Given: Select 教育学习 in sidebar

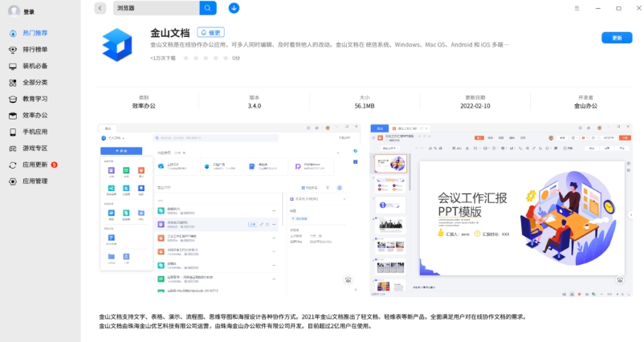Looking at the screenshot, I should (35, 99).
